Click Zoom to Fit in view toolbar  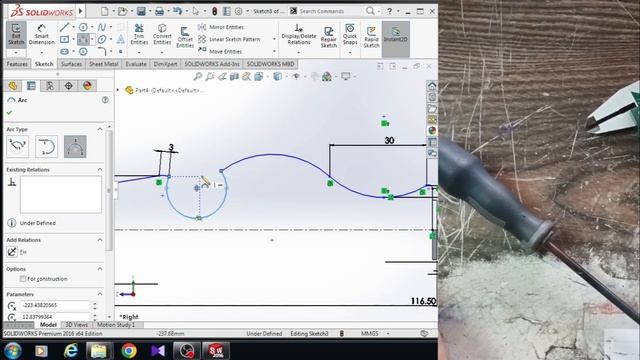198,76
